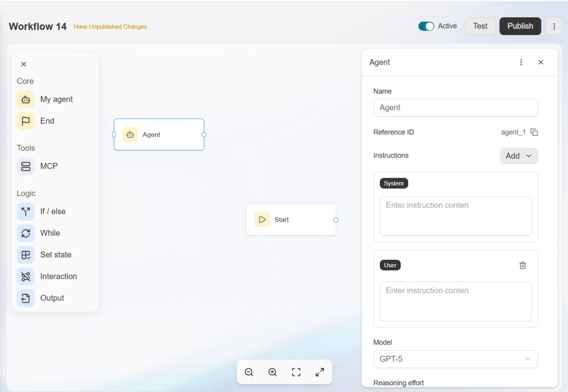Viewport: 568px width, 392px height.
Task: Select the Agent node on canvas
Action: [x=159, y=135]
